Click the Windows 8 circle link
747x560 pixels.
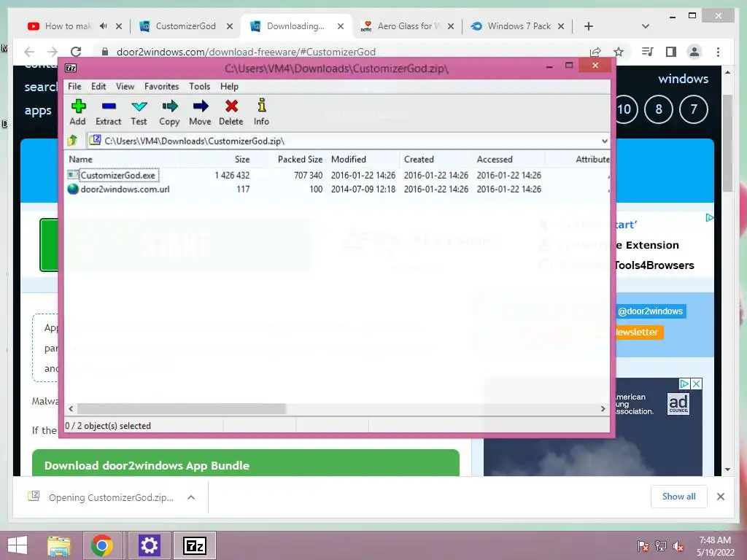click(x=659, y=109)
